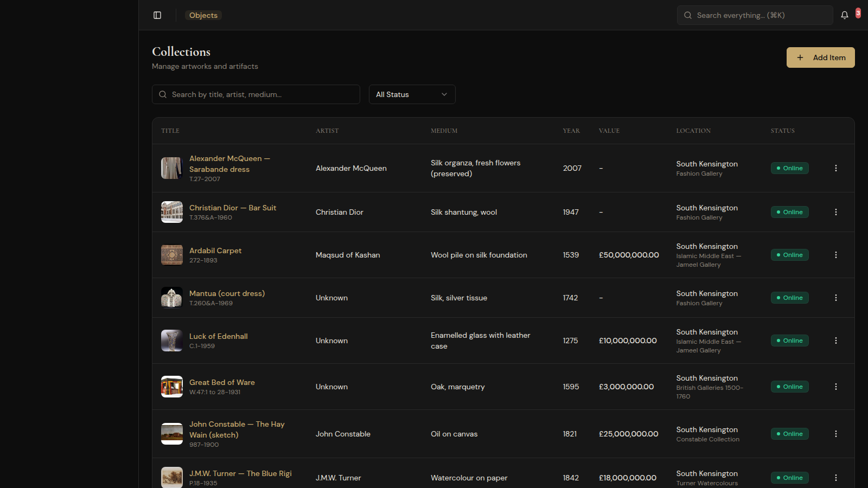Click the magnifier icon in global search
868x488 pixels.
click(x=687, y=15)
